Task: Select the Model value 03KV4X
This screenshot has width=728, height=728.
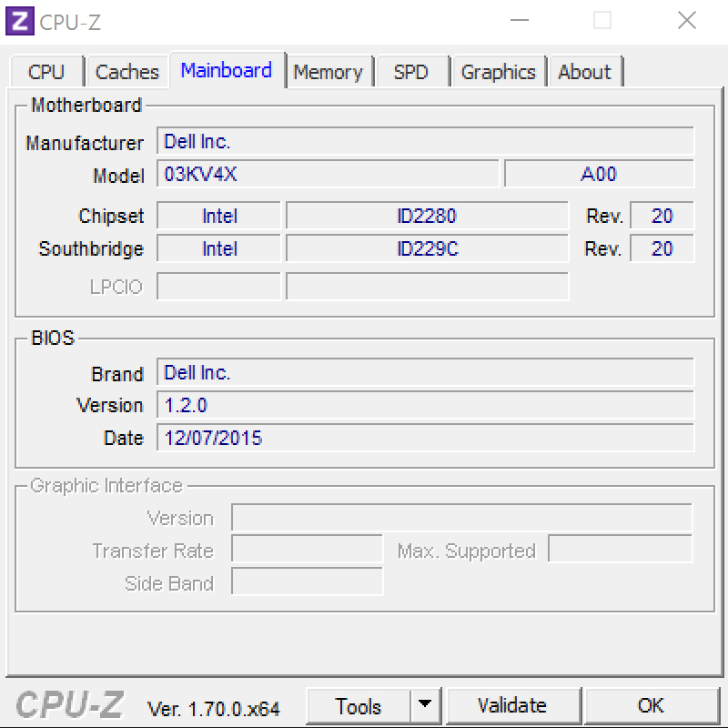Action: point(328,174)
